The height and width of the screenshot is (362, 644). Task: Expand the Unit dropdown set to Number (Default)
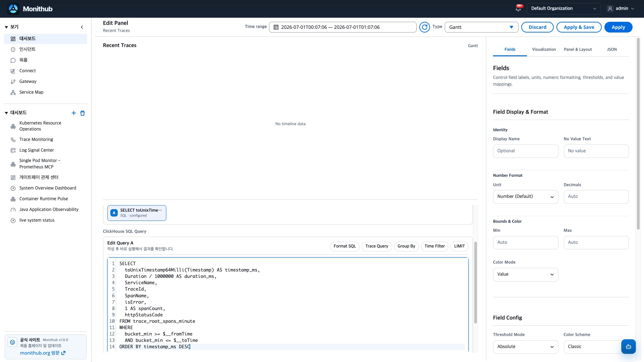(x=525, y=197)
